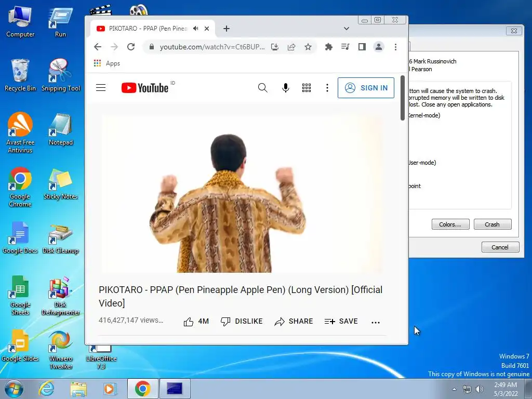Select Disk Defragmenter desktop shortcut
Screen dimensions: 532x399
point(60,295)
